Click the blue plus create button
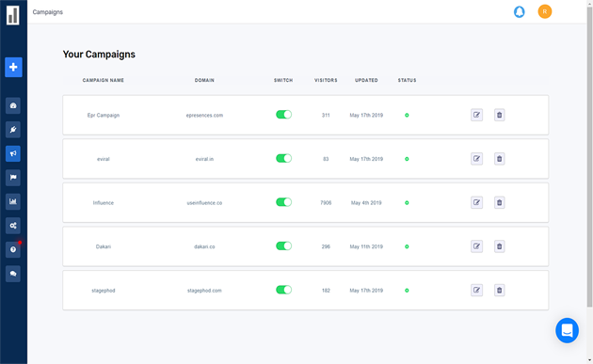 (x=13, y=68)
